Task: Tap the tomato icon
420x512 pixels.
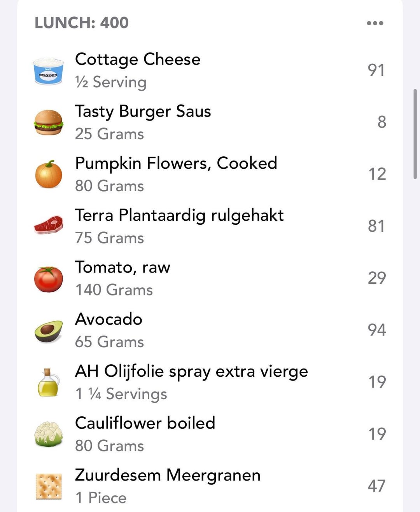Action: coord(48,278)
